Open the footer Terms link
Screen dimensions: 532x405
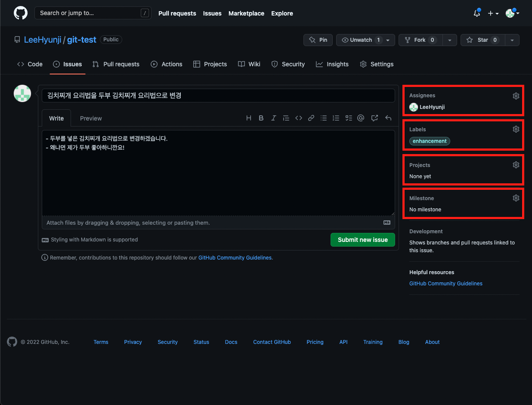point(101,342)
